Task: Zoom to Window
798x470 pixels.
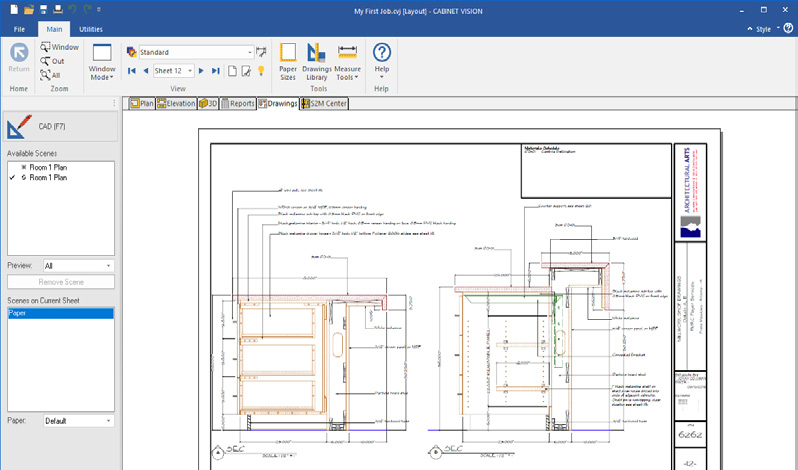Action: pyautogui.click(x=58, y=47)
